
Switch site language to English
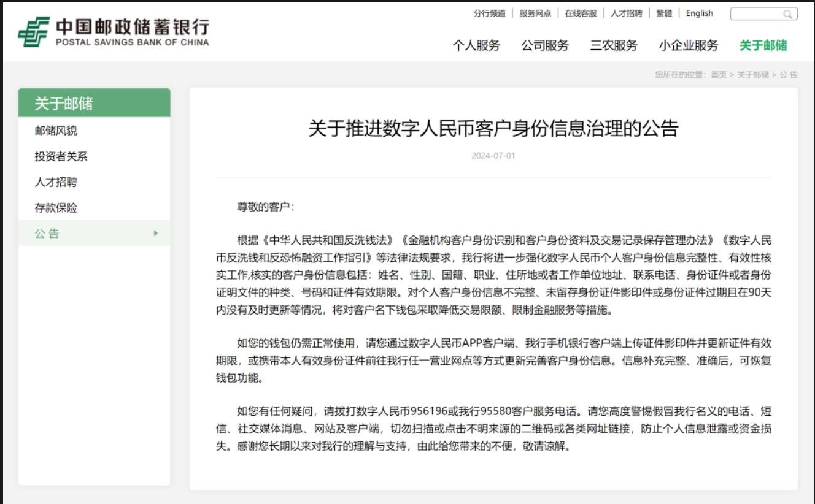(699, 13)
